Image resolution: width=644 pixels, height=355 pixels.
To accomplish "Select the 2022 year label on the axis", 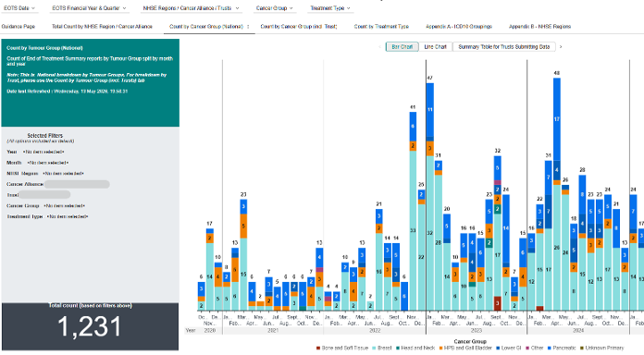I will click(x=375, y=330).
